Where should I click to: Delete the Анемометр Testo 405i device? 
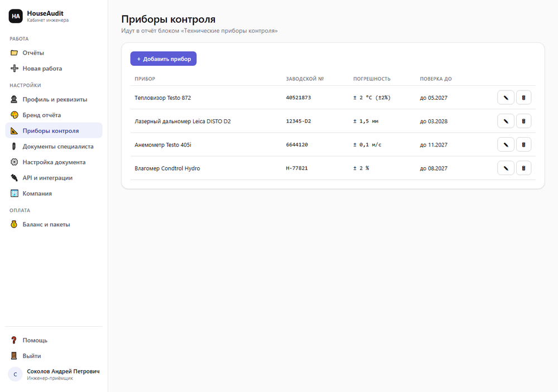click(523, 144)
